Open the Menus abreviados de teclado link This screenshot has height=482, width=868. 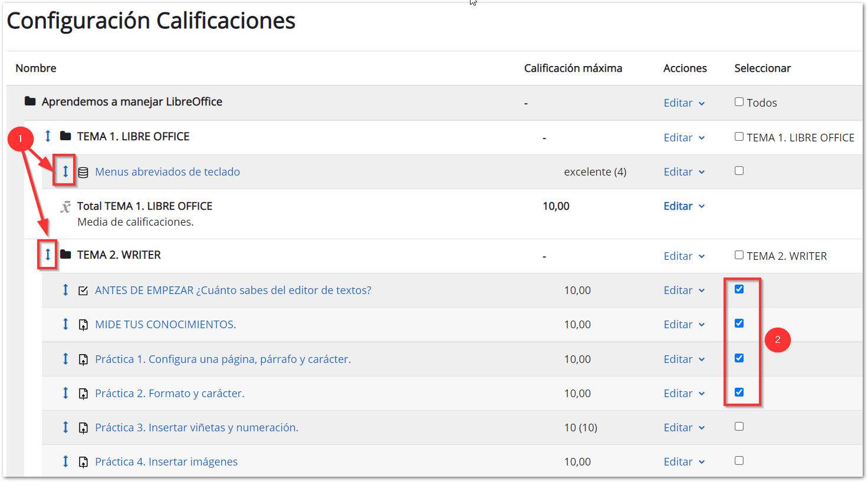coord(167,171)
